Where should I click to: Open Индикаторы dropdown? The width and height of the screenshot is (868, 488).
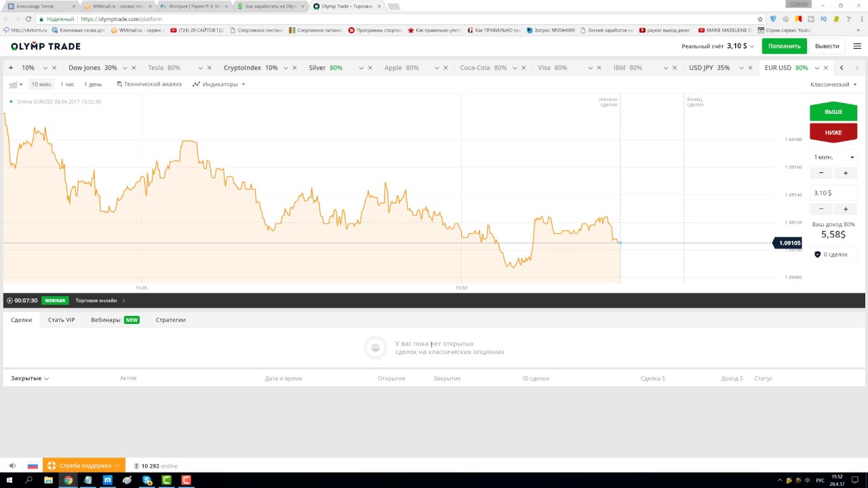[x=219, y=85]
